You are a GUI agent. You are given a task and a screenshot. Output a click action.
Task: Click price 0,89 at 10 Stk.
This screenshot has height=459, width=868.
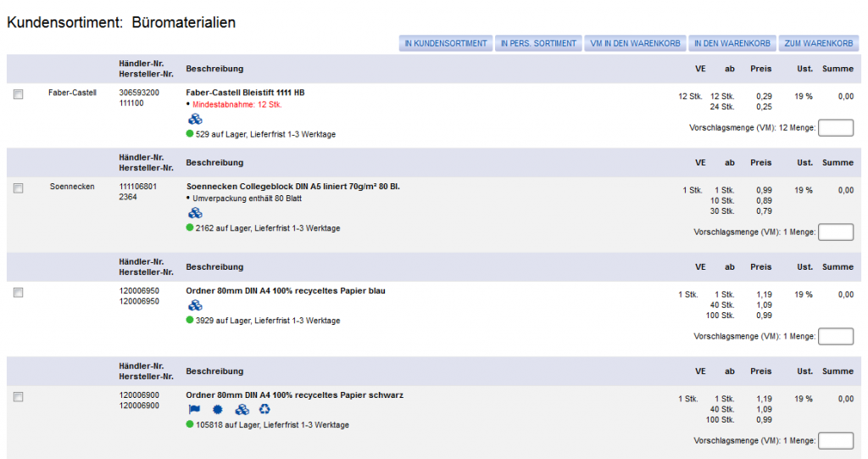pos(764,201)
